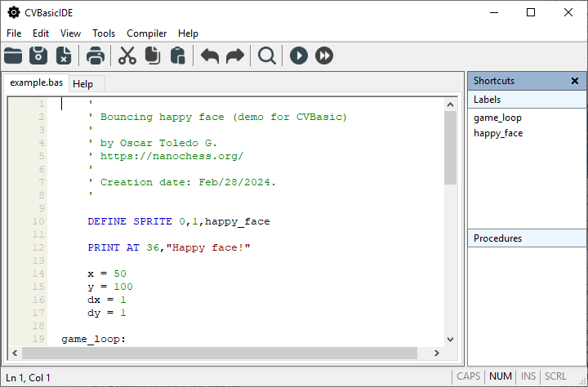Click the horizontal scrollbar left arrow

pyautogui.click(x=15, y=353)
